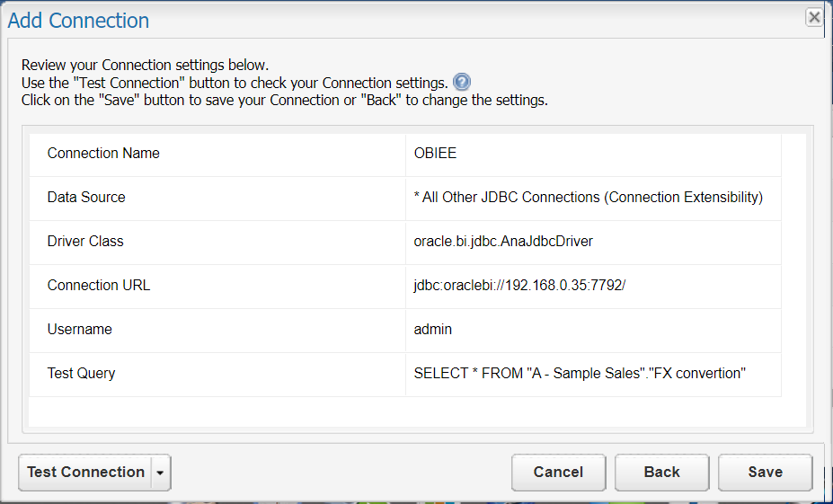Click the admin username value

[433, 330]
